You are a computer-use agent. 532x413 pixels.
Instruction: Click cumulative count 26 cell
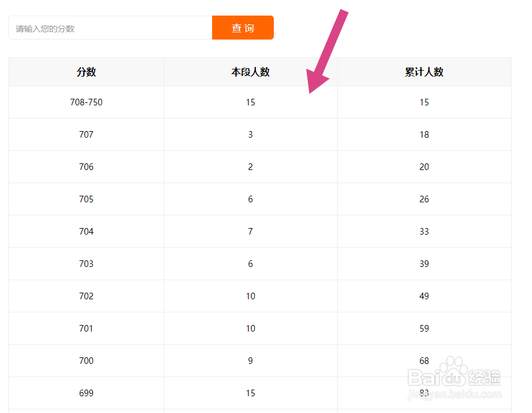pos(424,199)
